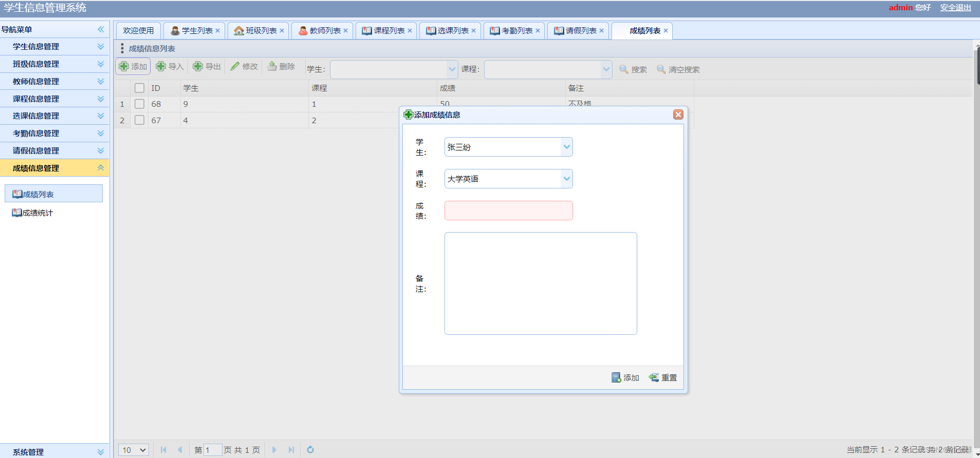Click the dialog 添加 save button
This screenshot has width=980, height=458.
click(x=625, y=377)
